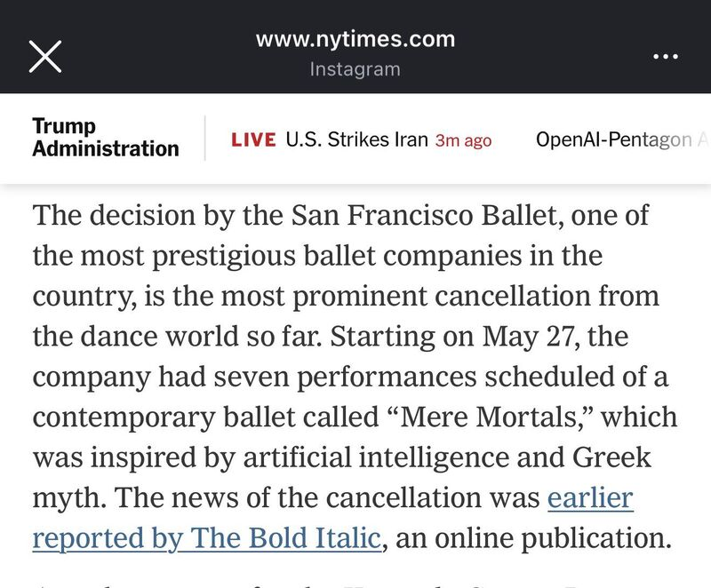711x588 pixels.
Task: Click the red 3m ago timestamp
Action: [463, 140]
